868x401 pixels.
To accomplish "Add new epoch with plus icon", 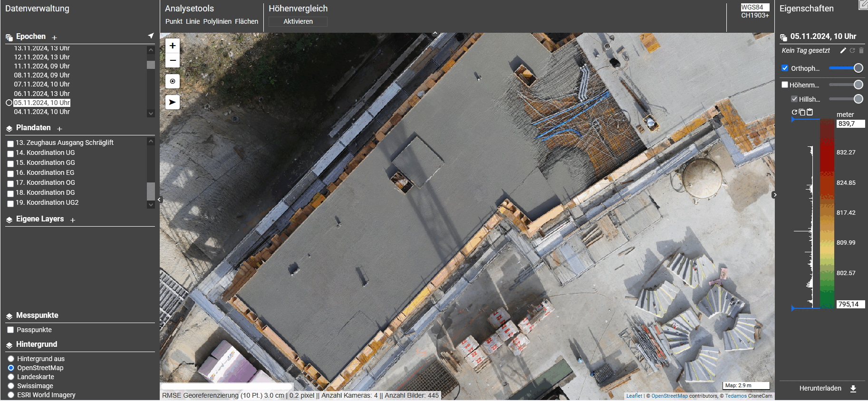I will point(55,38).
